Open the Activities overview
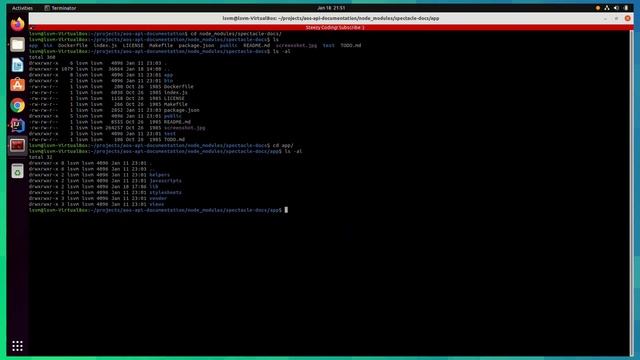 pyautogui.click(x=22, y=8)
